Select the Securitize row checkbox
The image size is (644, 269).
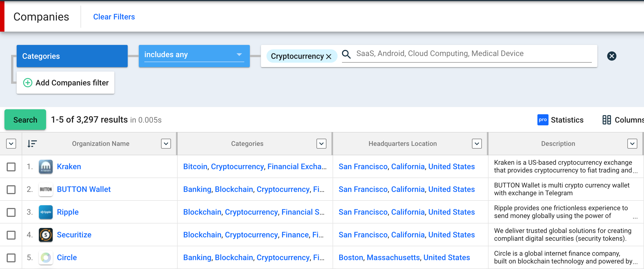(11, 235)
